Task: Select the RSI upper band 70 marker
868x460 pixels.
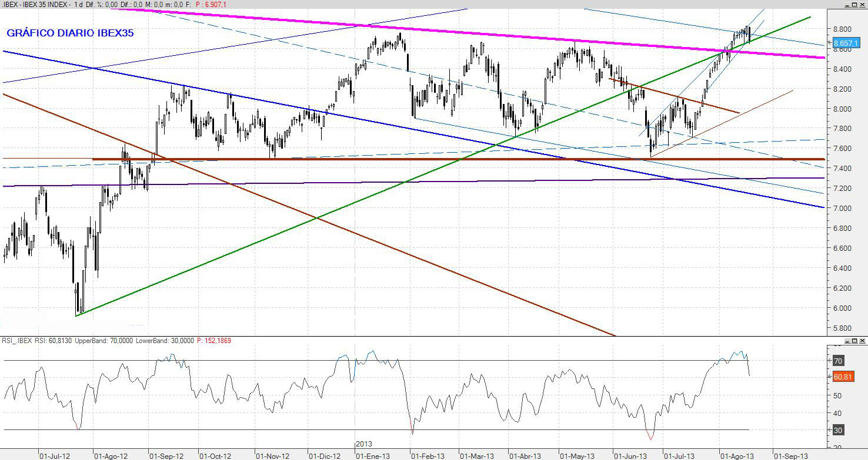Action: [838, 361]
